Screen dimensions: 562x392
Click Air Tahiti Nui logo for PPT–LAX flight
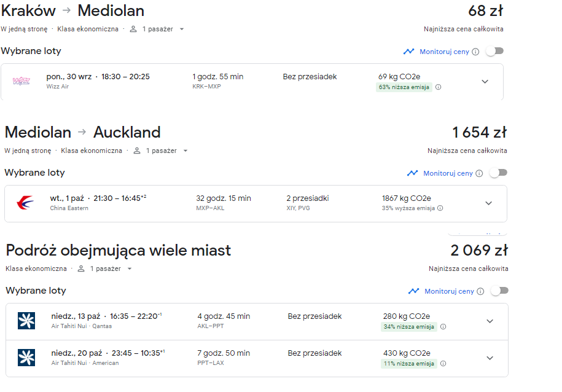point(26,358)
